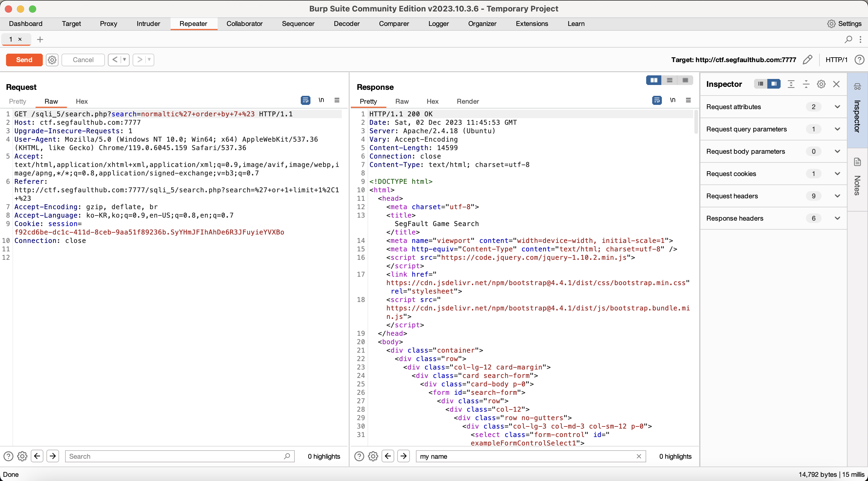Open response search help icon
This screenshot has height=481, width=868.
359,456
